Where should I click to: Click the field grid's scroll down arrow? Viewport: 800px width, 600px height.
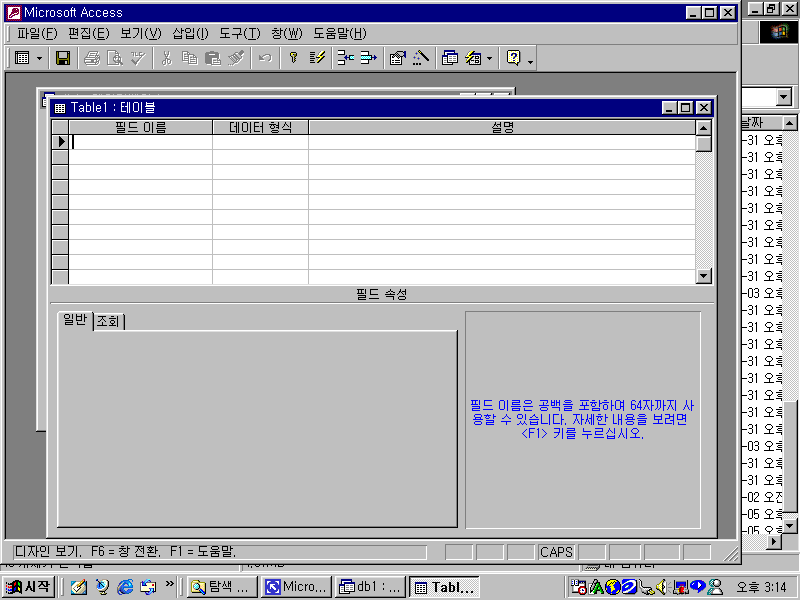click(x=704, y=276)
